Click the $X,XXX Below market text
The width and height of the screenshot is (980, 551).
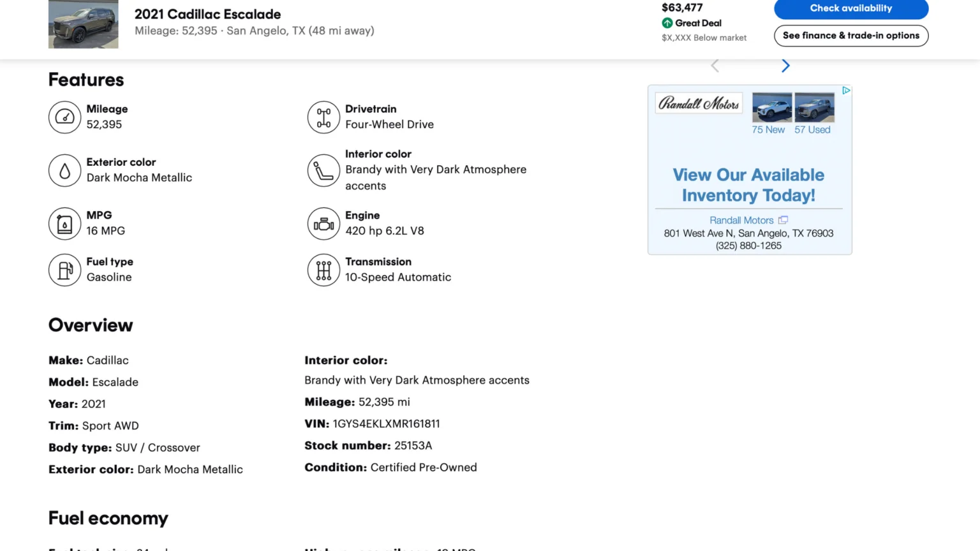(704, 38)
